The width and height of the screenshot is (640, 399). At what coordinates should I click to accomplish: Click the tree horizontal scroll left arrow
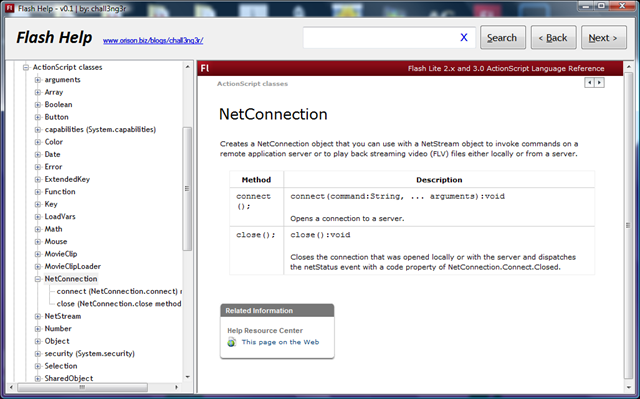pyautogui.click(x=11, y=387)
